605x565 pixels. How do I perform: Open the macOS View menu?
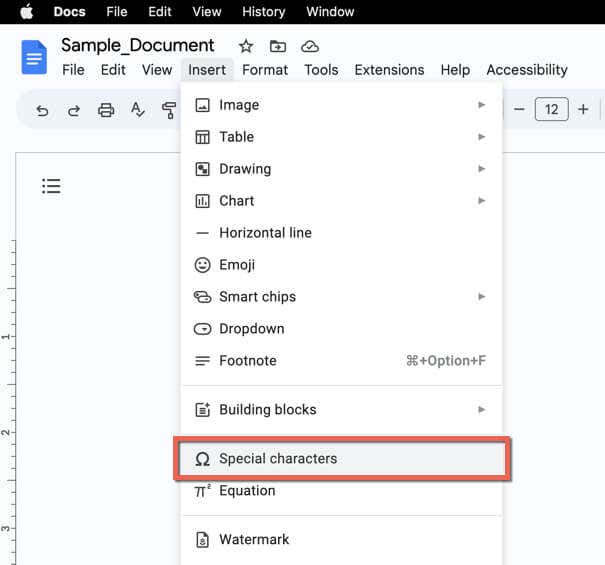[207, 12]
